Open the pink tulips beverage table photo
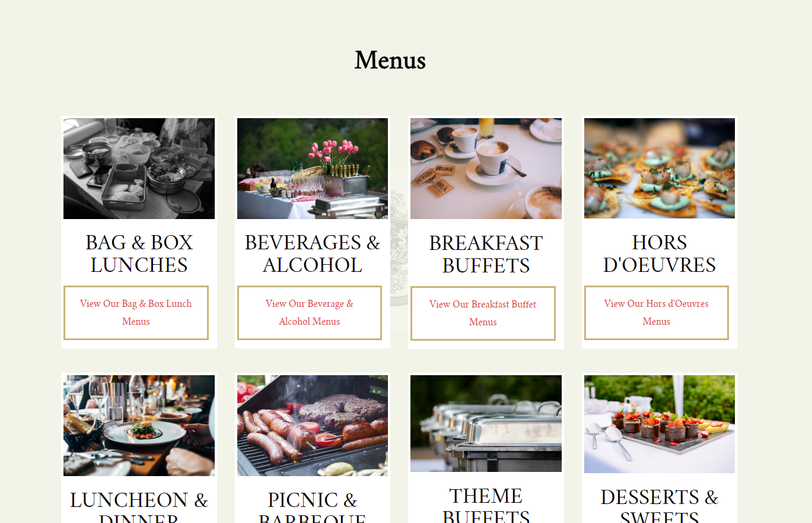The image size is (812, 523). point(313,169)
